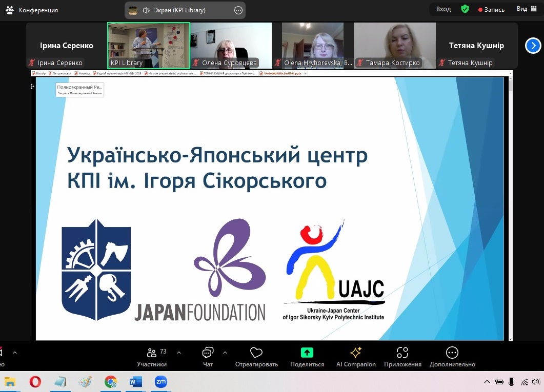Click Закрыть Полноэкранный Режим in the popup
Image resolution: width=544 pixels, height=392 pixels.
point(80,93)
